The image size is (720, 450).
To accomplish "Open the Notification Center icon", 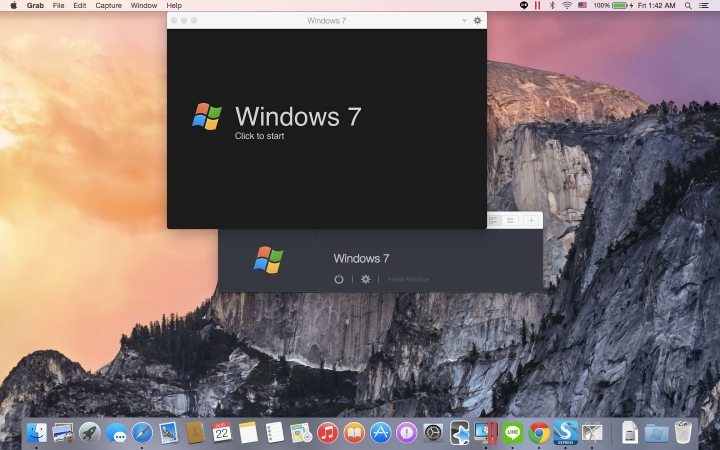I will pos(703,6).
